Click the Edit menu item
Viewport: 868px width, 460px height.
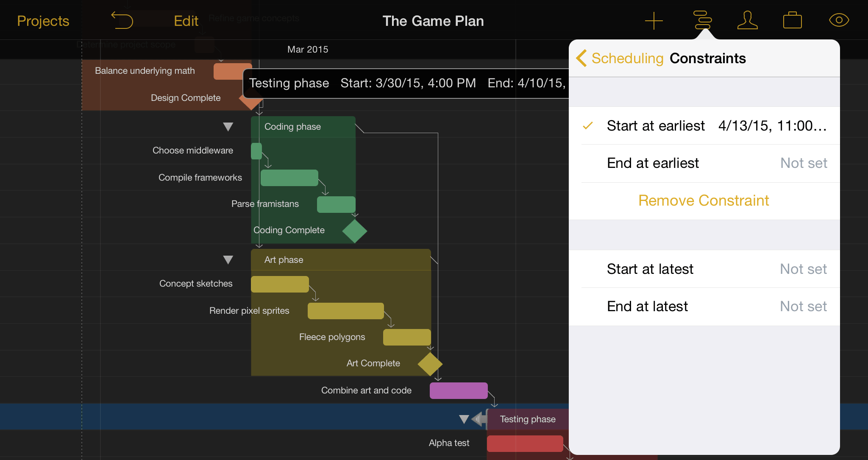click(x=186, y=21)
